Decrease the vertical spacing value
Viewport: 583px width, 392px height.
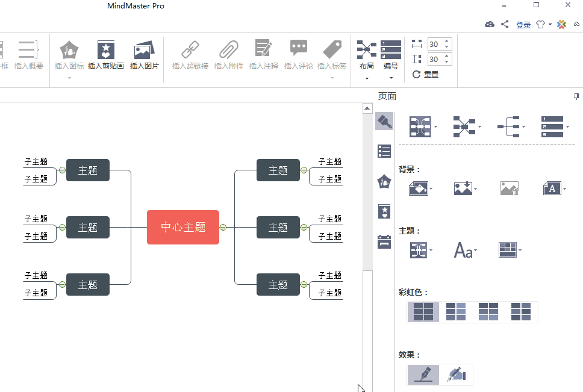point(447,63)
